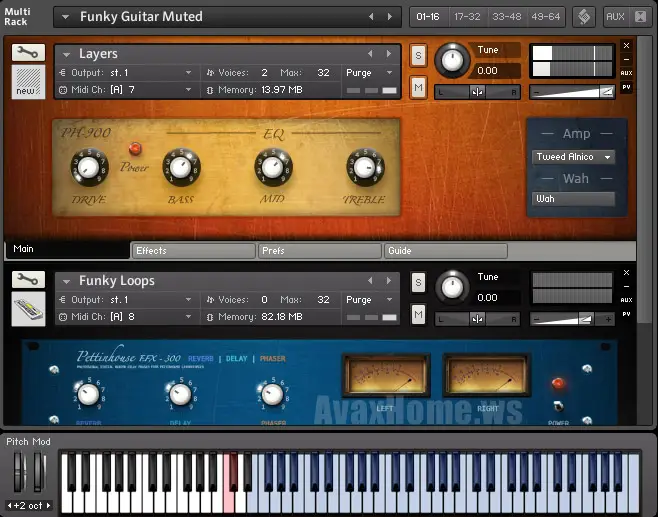This screenshot has height=517, width=658.
Task: Toggle AUX sends for Funky Loops
Action: 626,300
